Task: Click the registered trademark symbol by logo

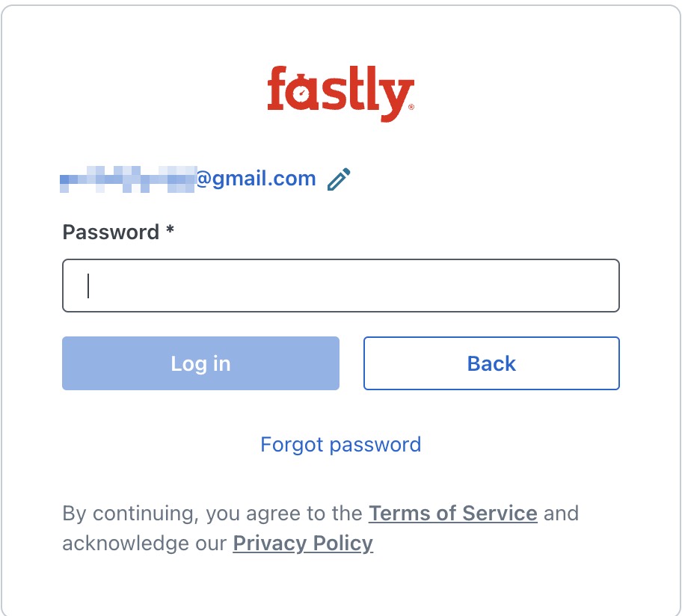Action: 411,108
